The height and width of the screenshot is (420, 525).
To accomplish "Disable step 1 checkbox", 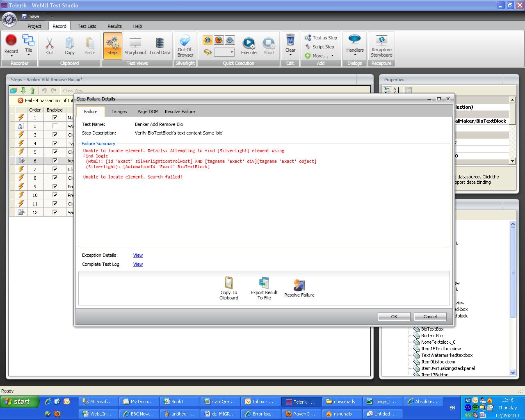I will [x=55, y=118].
